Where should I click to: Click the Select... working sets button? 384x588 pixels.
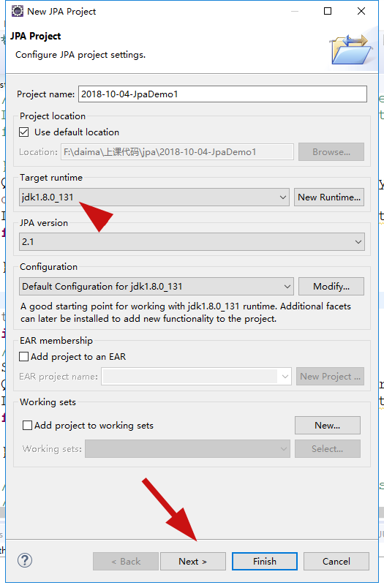tap(328, 449)
